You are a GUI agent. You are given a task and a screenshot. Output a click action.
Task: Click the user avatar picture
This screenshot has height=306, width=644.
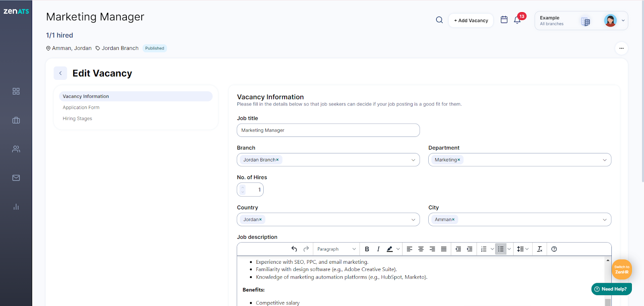point(610,21)
